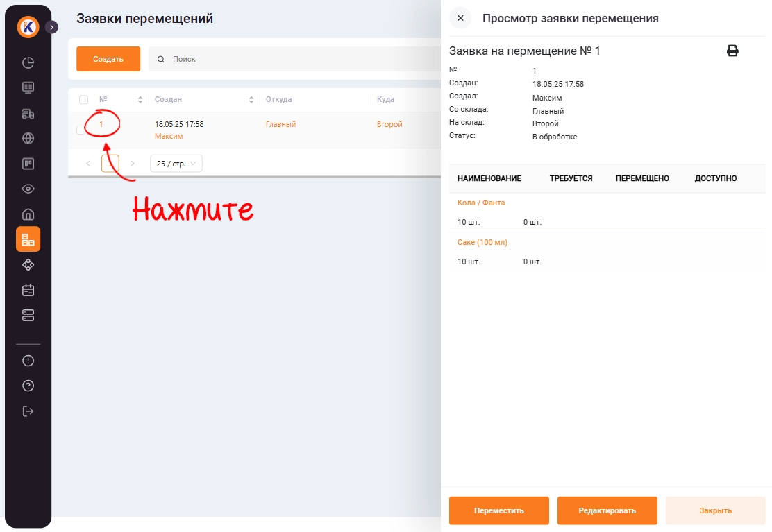Open the Кола / Фанта item link
772x532 pixels.
tap(481, 203)
